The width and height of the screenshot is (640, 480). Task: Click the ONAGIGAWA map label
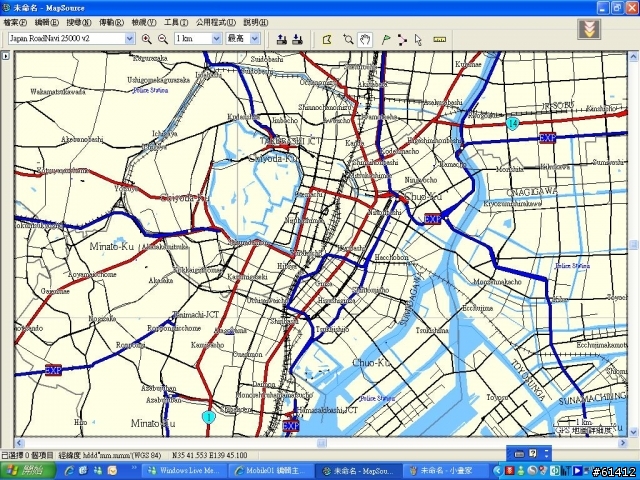click(x=533, y=192)
